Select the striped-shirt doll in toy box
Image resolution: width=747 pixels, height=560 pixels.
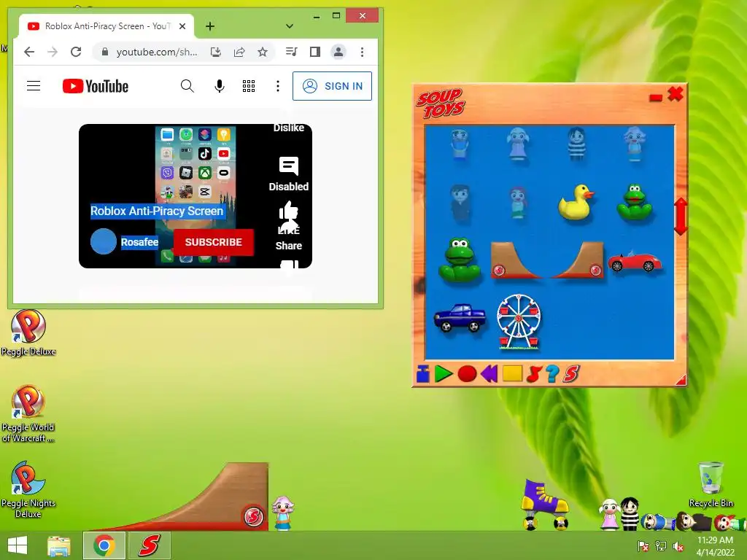pyautogui.click(x=576, y=144)
